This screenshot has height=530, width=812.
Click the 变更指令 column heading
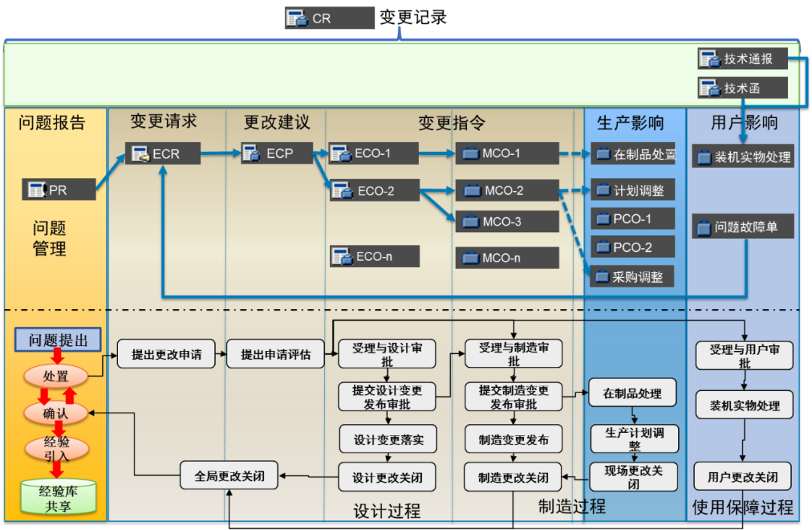click(452, 123)
